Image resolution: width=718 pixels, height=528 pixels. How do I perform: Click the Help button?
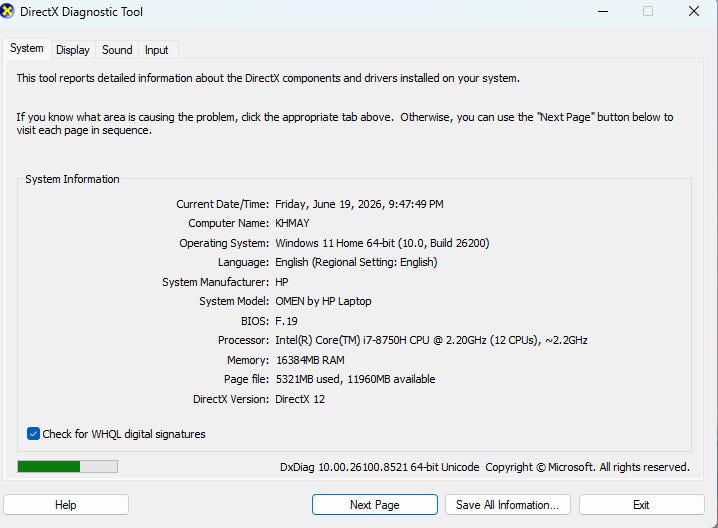point(65,505)
